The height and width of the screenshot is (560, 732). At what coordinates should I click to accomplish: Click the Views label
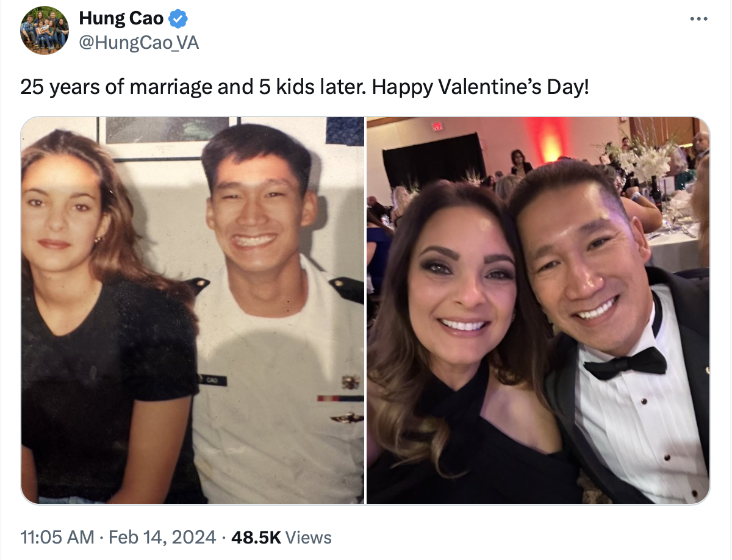309,537
